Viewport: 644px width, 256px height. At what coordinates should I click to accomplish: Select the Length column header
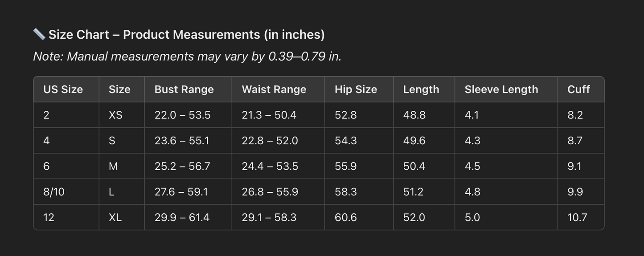424,89
